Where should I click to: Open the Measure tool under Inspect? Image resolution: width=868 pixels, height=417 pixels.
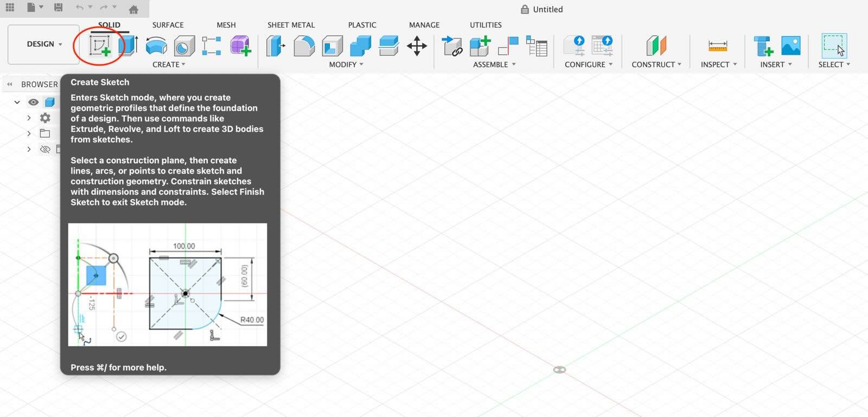pyautogui.click(x=717, y=47)
